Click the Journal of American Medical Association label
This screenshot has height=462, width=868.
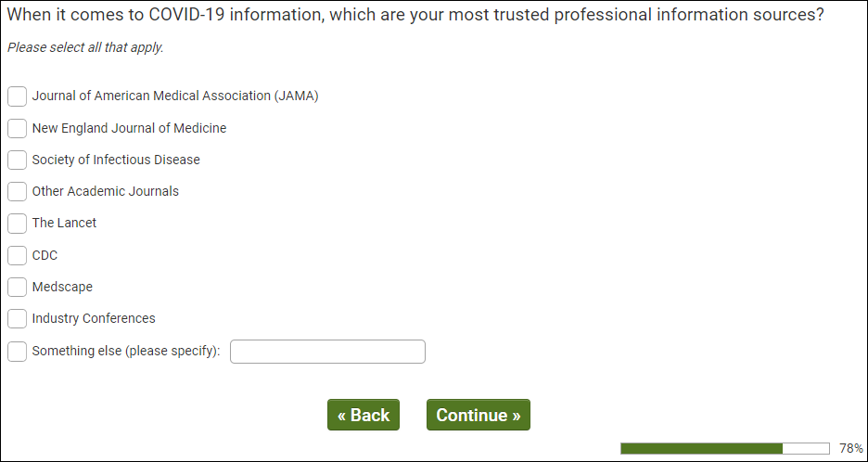(x=175, y=96)
